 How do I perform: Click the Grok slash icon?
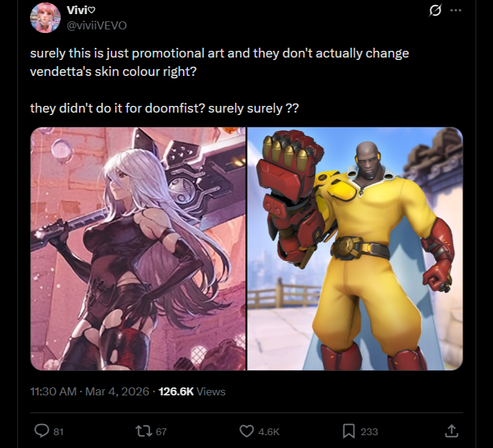(x=435, y=10)
